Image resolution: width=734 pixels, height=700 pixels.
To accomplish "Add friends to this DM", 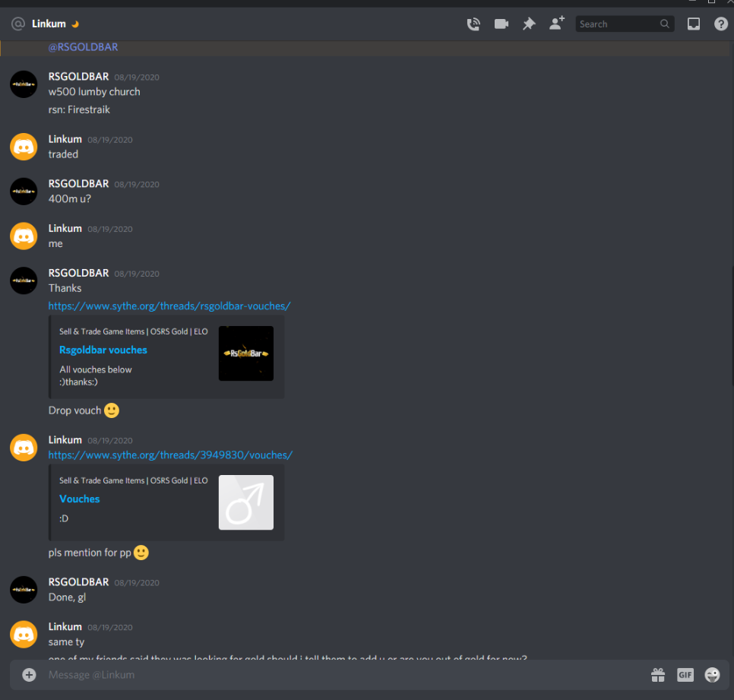I will pos(557,24).
